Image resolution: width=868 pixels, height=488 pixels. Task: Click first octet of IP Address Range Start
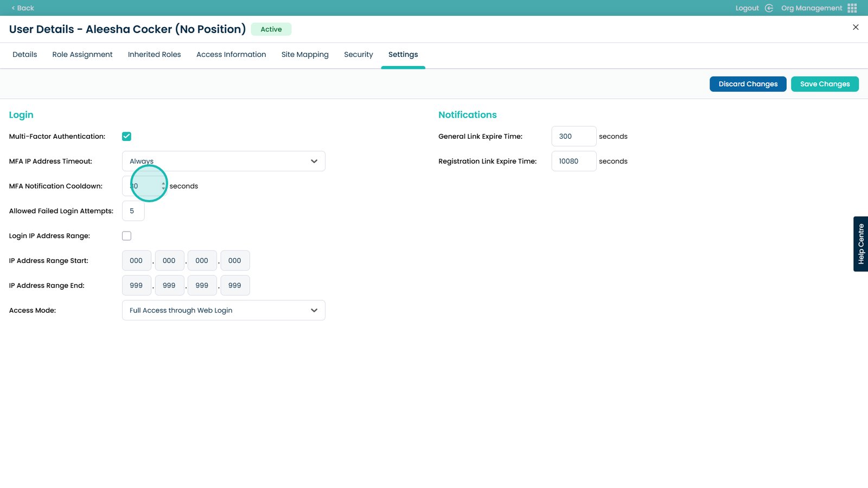(136, 261)
